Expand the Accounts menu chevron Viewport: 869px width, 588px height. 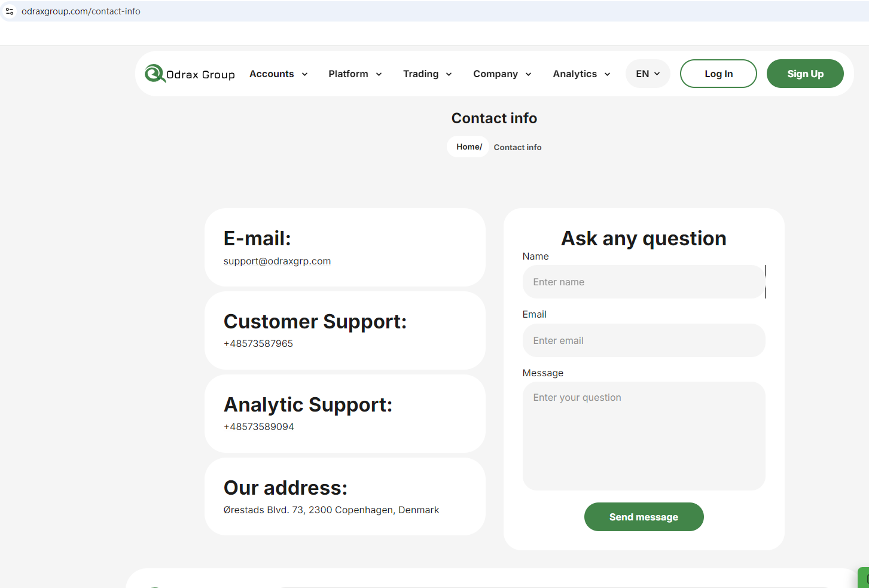[x=304, y=74]
